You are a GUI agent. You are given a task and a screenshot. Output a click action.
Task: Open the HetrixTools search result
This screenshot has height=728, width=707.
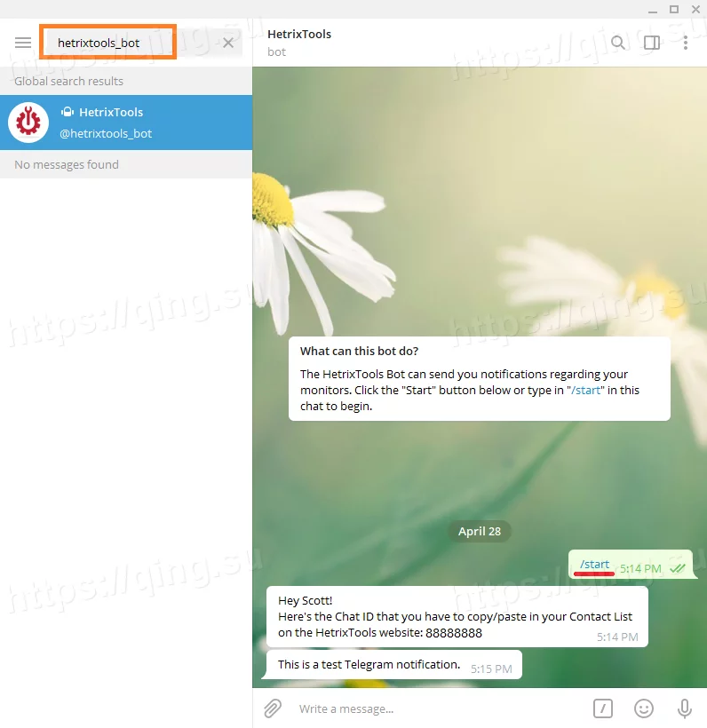click(x=126, y=123)
